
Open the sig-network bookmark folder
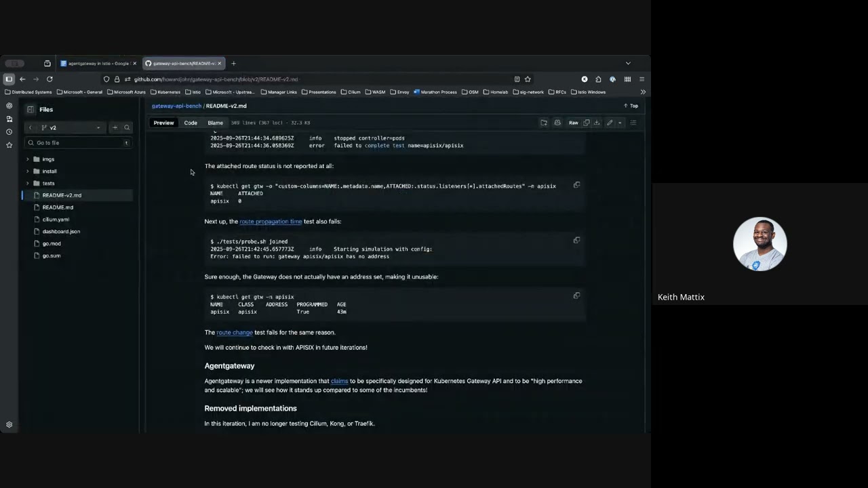(528, 92)
